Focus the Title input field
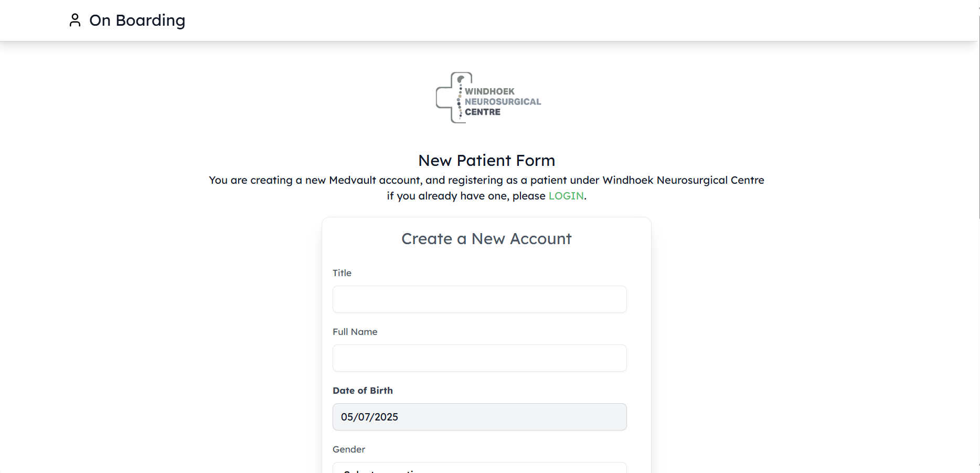This screenshot has height=473, width=980. [479, 299]
